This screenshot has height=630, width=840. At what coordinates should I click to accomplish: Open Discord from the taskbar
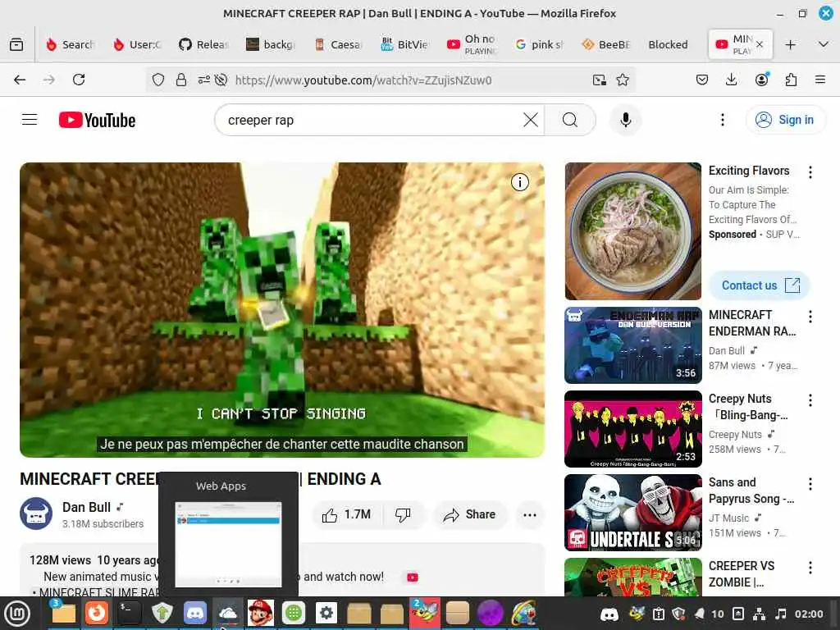click(195, 613)
